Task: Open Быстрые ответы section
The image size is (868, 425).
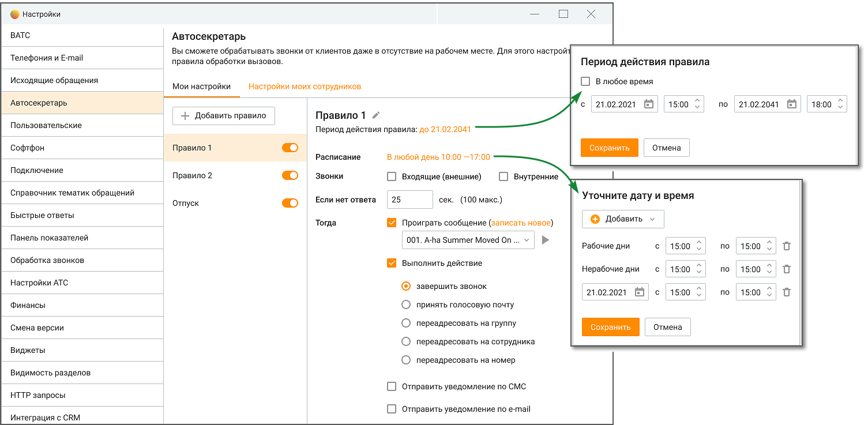Action: click(x=82, y=215)
